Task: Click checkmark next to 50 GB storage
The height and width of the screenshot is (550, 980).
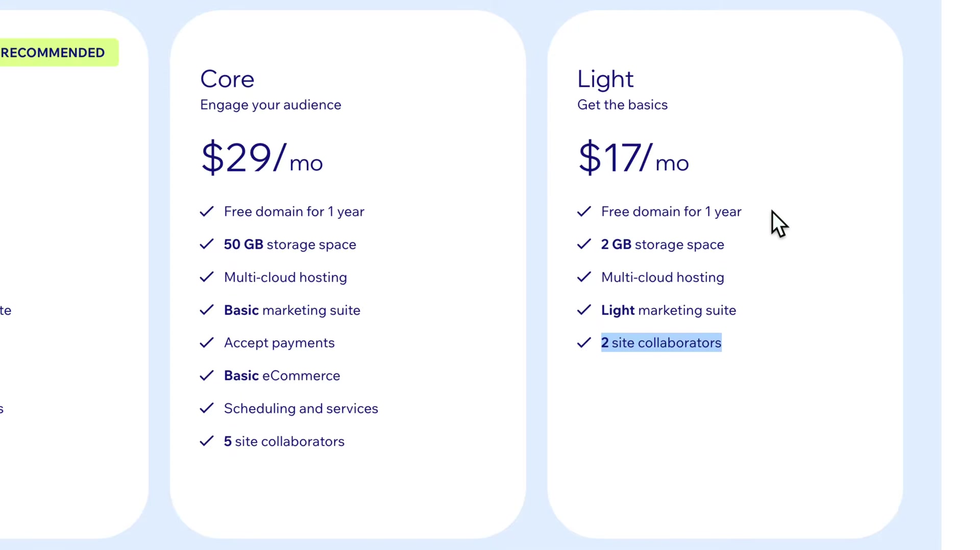Action: [x=207, y=244]
